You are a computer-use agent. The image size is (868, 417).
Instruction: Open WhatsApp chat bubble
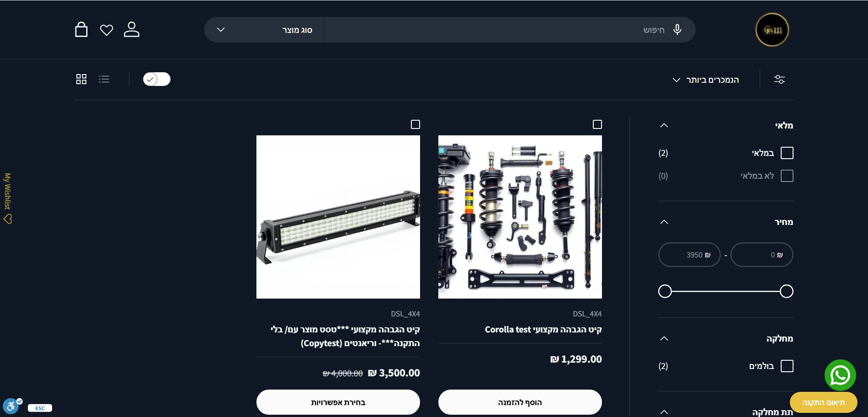coord(840,375)
